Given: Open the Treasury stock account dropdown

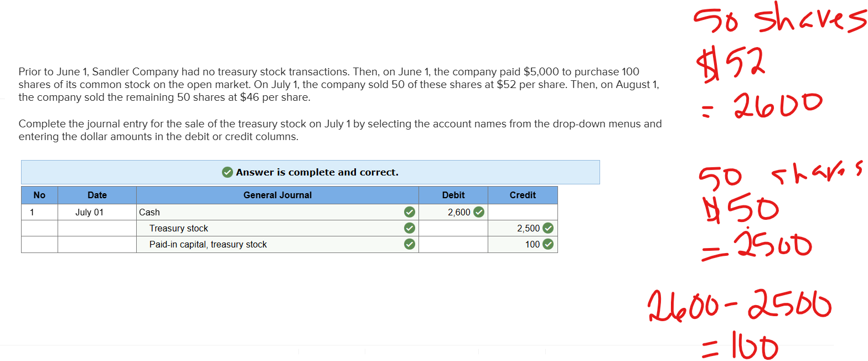Looking at the screenshot, I should pyautogui.click(x=271, y=228).
